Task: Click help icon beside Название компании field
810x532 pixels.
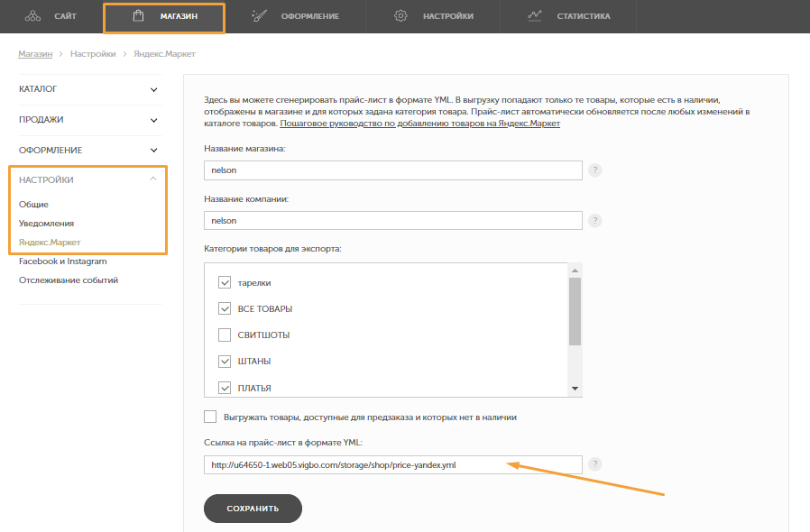Action: tap(595, 220)
